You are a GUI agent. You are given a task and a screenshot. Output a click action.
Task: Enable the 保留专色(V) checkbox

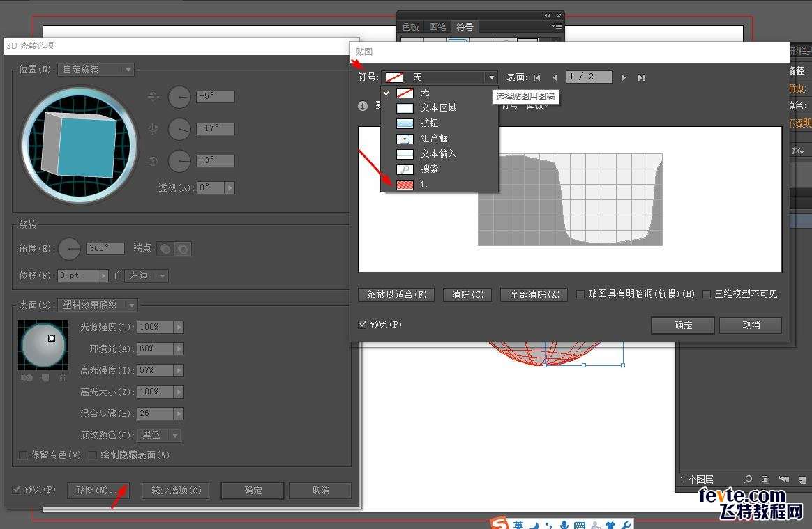pyautogui.click(x=23, y=455)
